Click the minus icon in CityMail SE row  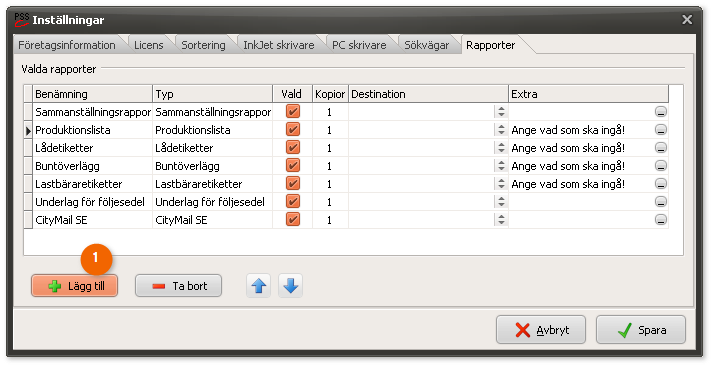661,220
